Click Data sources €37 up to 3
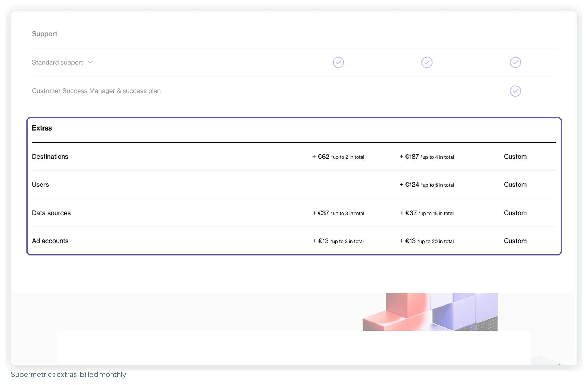This screenshot has width=588, height=385. (x=338, y=213)
